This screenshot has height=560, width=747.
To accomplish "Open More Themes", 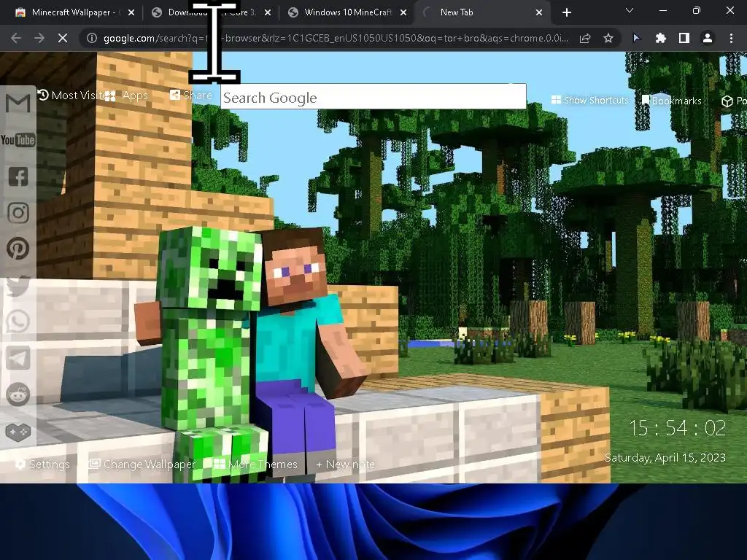I will [255, 464].
